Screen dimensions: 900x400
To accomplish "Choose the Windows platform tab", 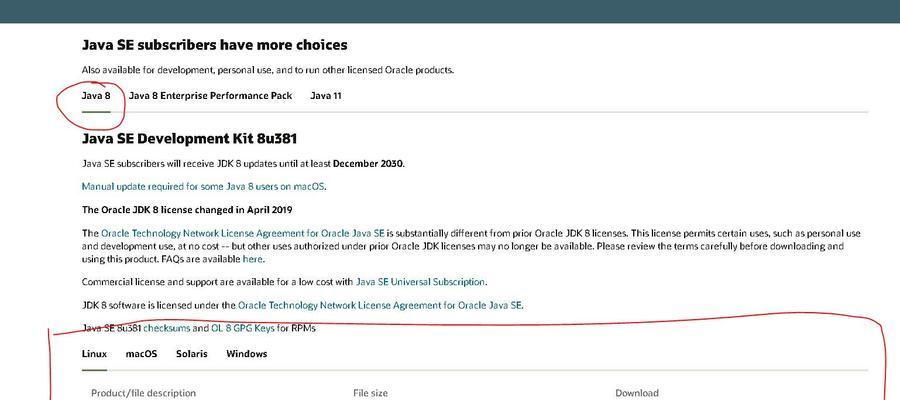I will coord(247,354).
